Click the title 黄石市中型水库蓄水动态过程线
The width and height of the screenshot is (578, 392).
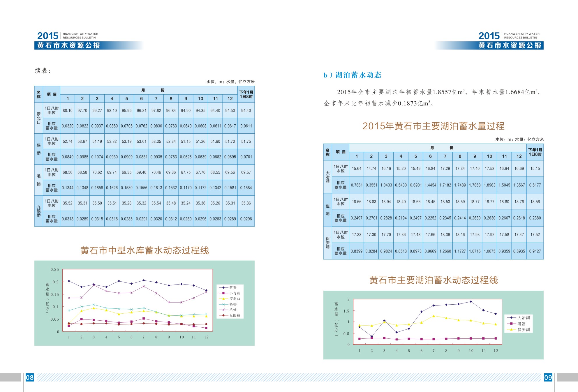144,250
